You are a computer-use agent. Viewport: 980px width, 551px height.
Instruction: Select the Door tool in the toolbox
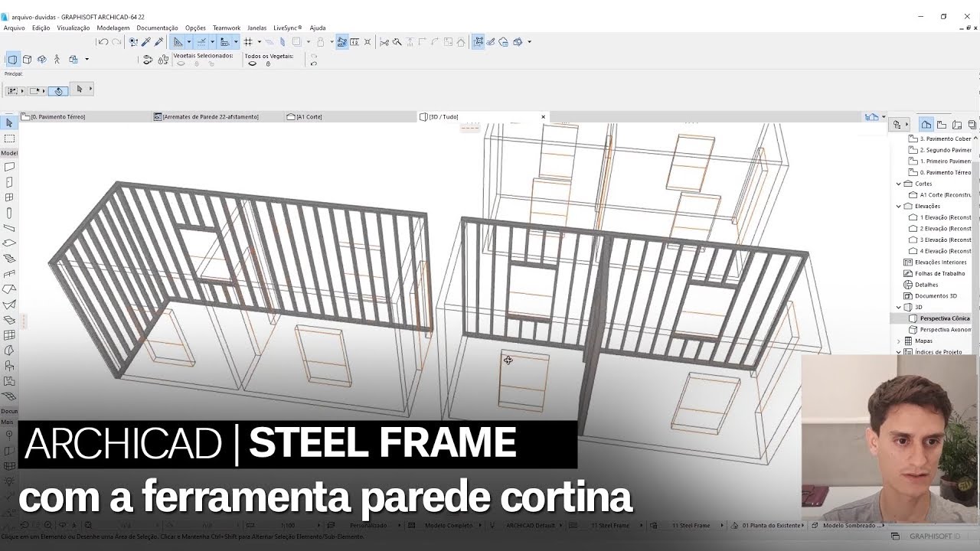click(9, 182)
